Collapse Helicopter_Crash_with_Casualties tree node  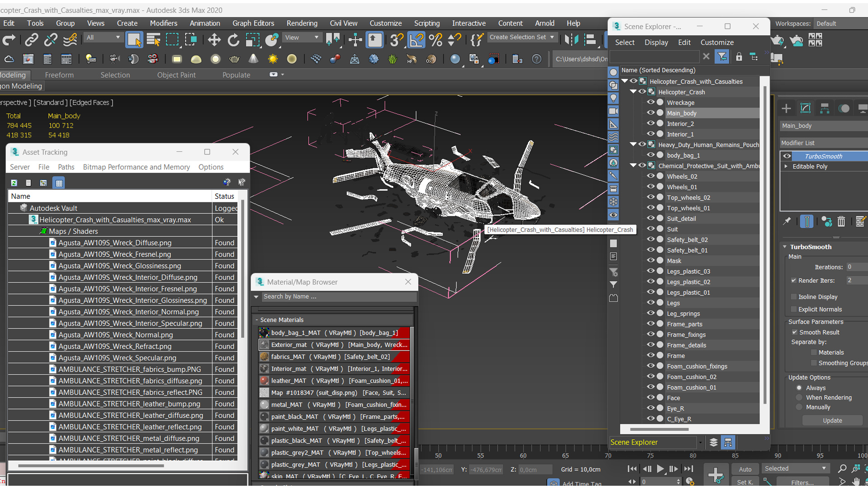point(625,81)
